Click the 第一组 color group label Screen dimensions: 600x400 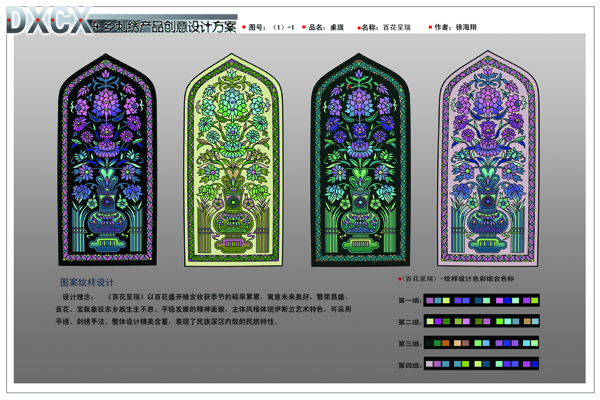pos(410,300)
